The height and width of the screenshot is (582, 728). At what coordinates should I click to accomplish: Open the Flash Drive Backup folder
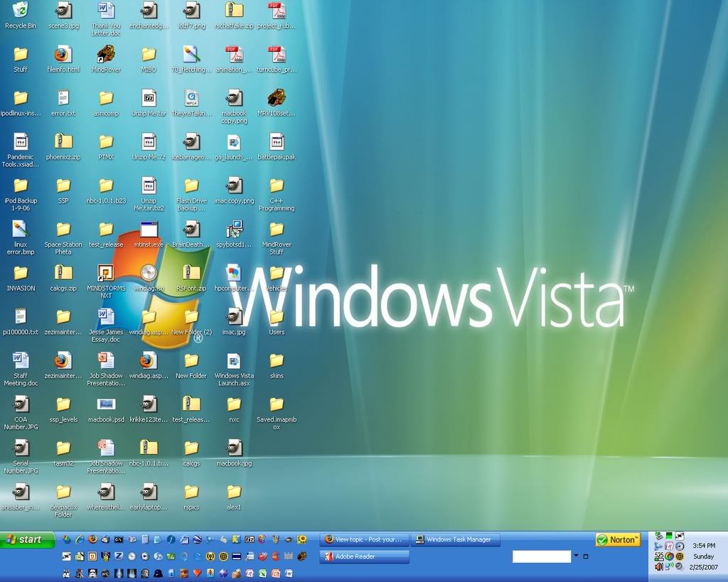pyautogui.click(x=191, y=194)
